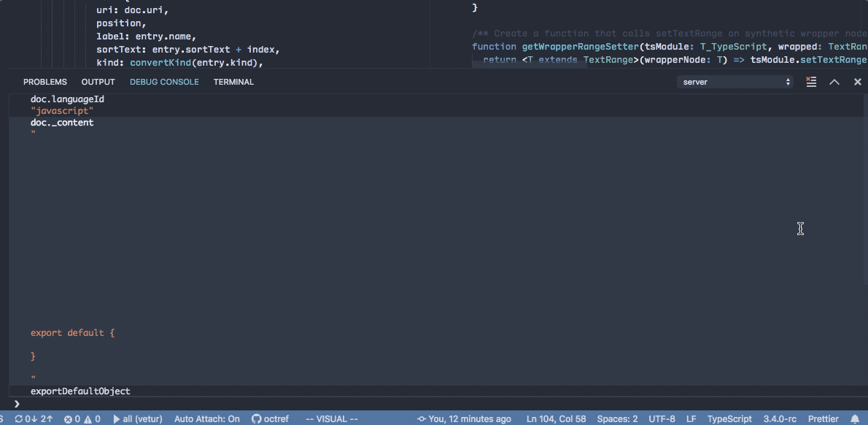This screenshot has width=868, height=425.
Task: Open the server debug session dropdown
Action: click(735, 82)
